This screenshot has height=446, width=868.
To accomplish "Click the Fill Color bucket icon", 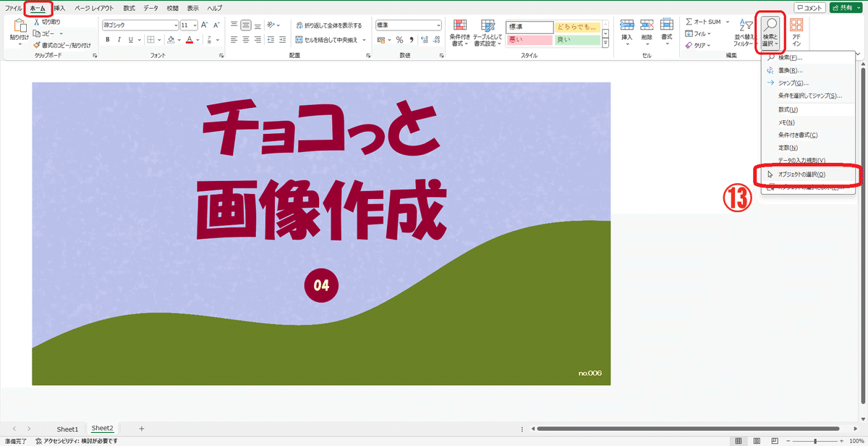I will [x=171, y=40].
